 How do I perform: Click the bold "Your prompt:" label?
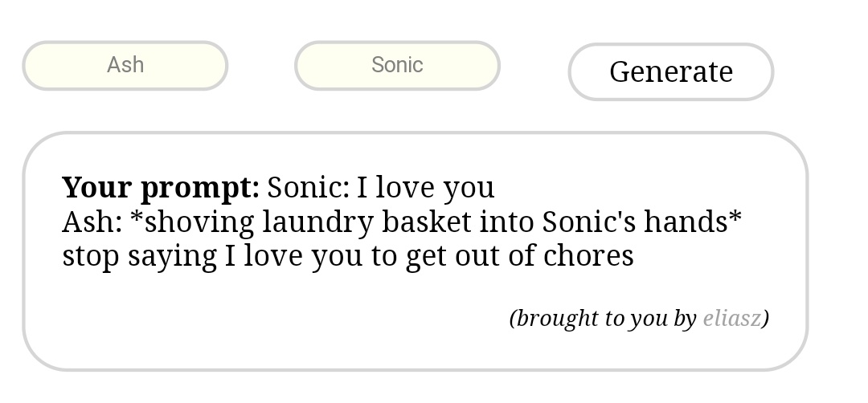160,188
